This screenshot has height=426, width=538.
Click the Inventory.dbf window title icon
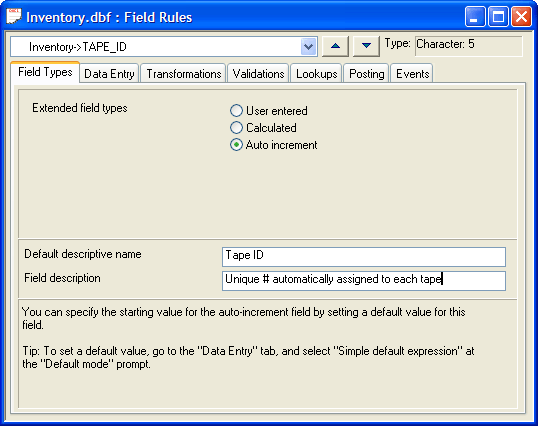[14, 16]
